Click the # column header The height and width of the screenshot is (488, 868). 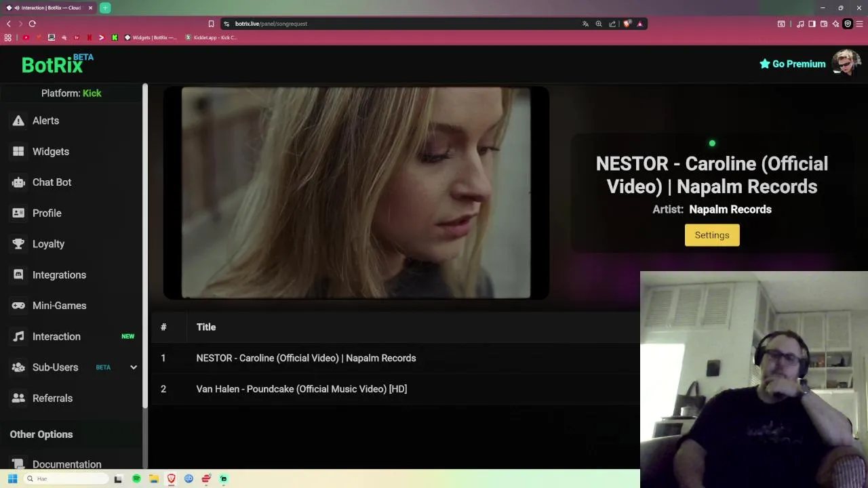point(163,327)
